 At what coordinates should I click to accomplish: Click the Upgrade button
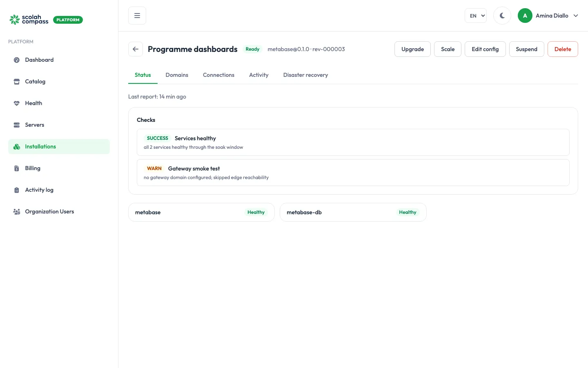click(412, 49)
